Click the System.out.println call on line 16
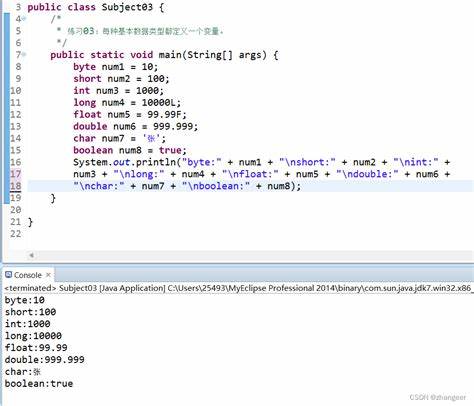Screen dimensions: 474x406 click(x=124, y=162)
